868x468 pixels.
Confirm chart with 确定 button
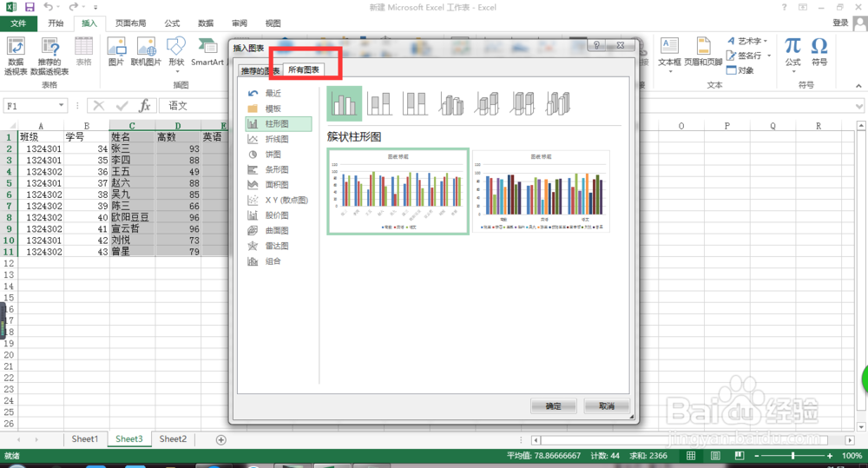553,406
